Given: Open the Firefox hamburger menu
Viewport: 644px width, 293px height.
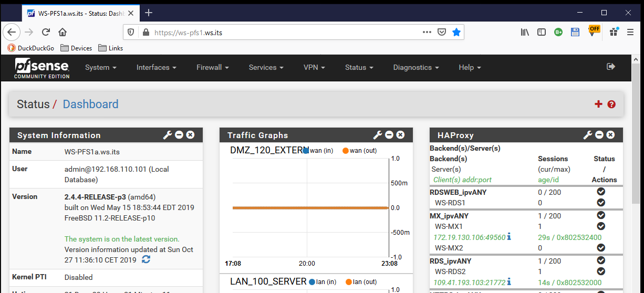Looking at the screenshot, I should click(630, 32).
